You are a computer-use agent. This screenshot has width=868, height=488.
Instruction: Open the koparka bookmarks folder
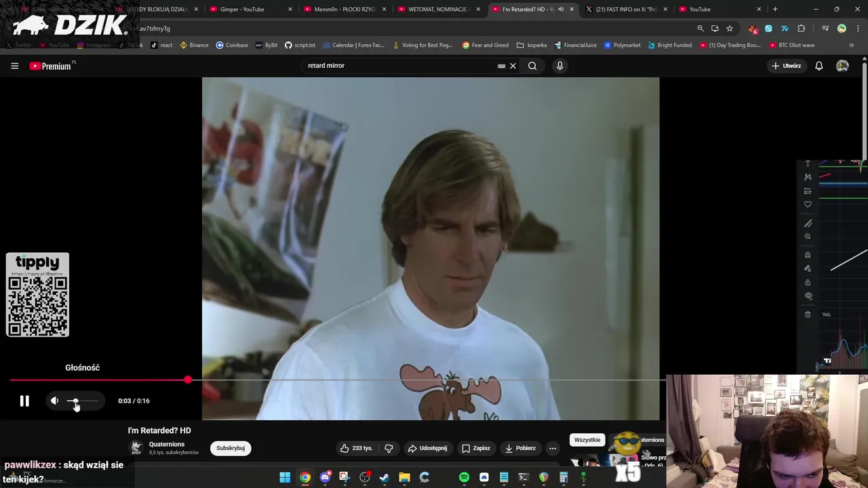pyautogui.click(x=532, y=45)
